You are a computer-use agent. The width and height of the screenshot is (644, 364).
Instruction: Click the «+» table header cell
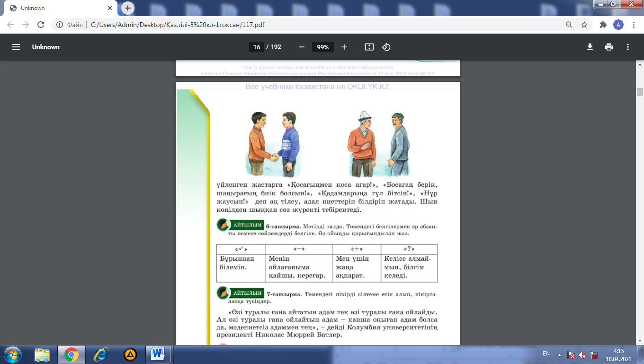coord(357,249)
